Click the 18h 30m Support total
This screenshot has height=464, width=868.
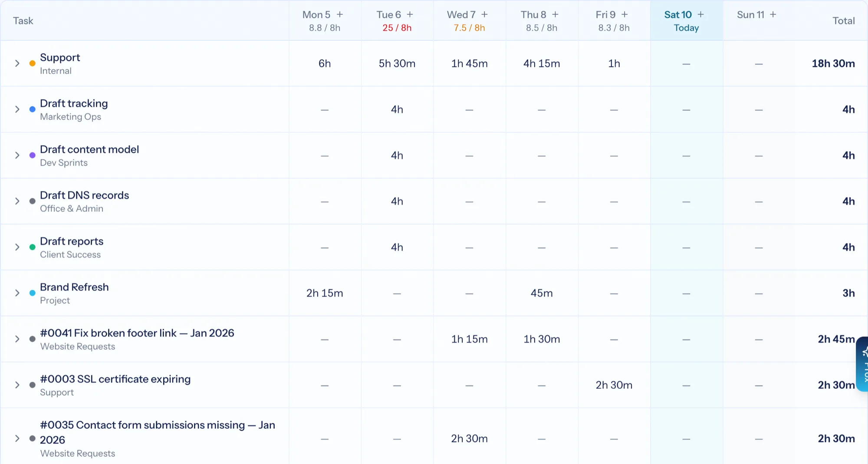(833, 63)
